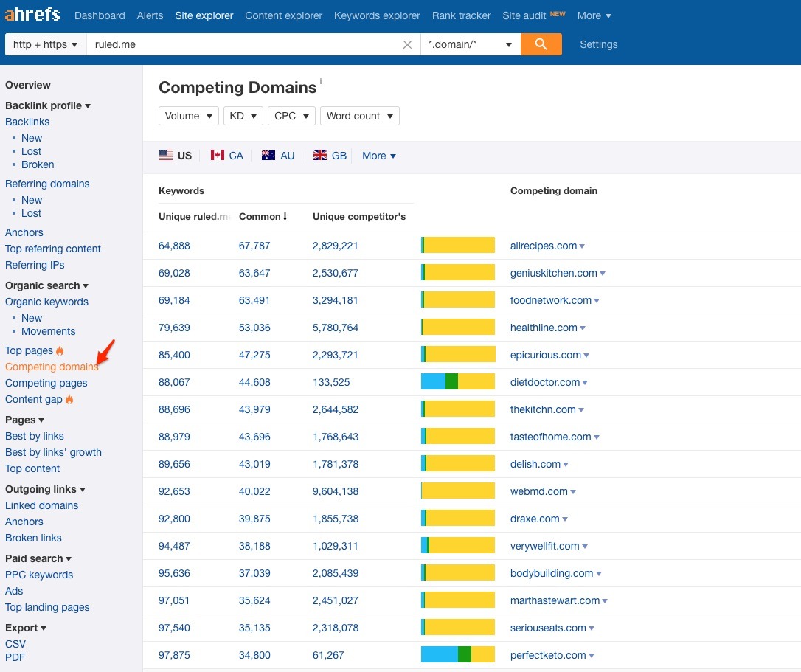
Task: Open the Volume filter dropdown
Action: tap(189, 116)
